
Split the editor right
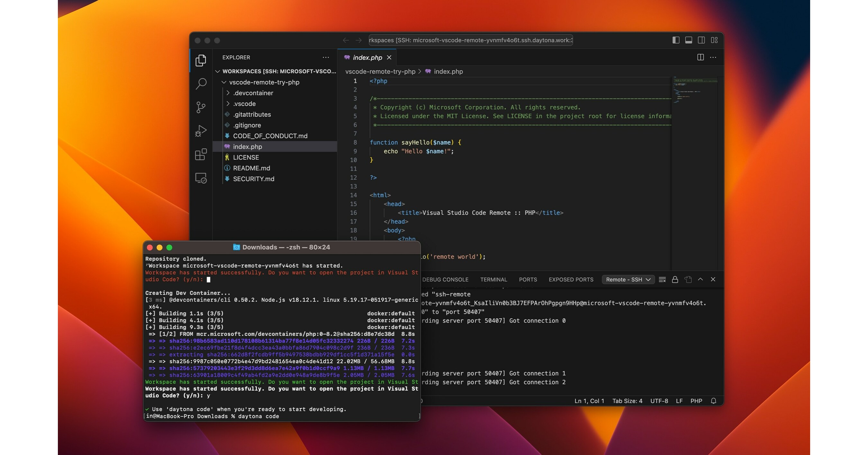700,57
